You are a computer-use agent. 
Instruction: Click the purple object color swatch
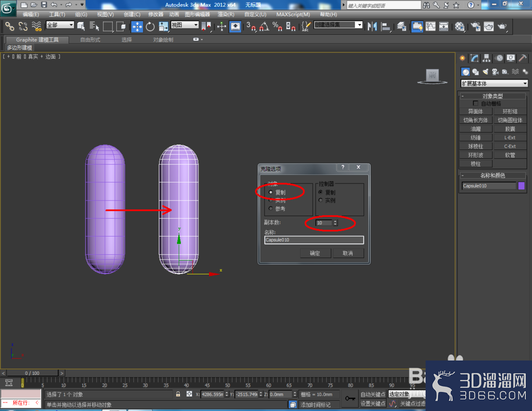coord(521,186)
